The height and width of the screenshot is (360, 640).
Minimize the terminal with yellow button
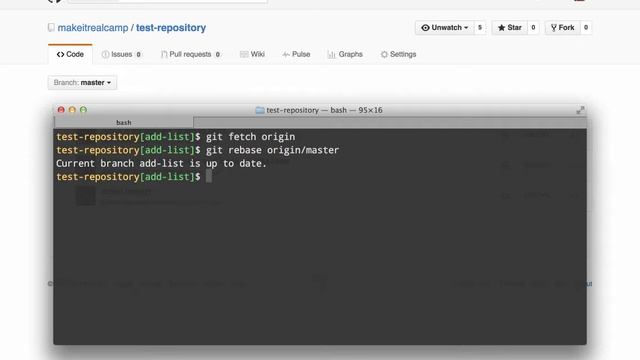[x=72, y=110]
